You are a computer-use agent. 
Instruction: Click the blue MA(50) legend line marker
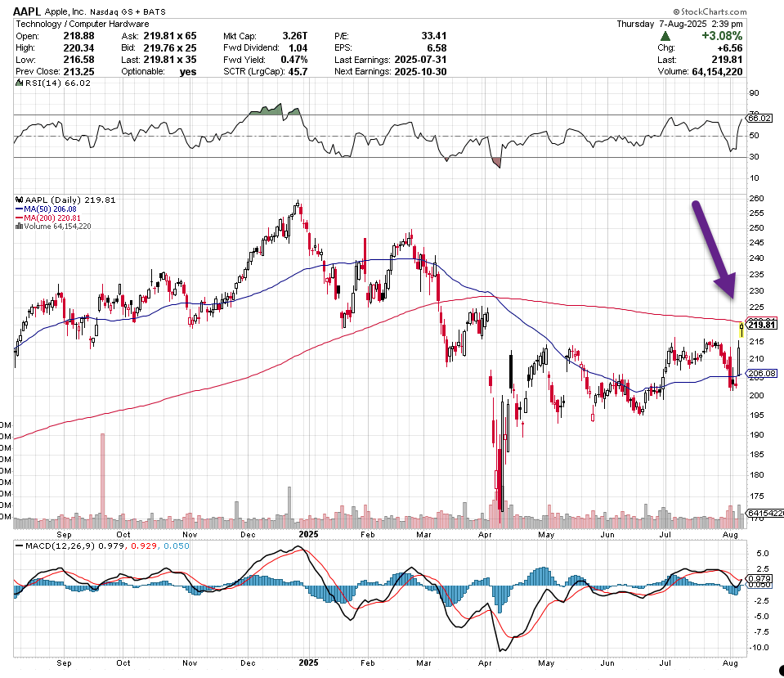pyautogui.click(x=20, y=209)
